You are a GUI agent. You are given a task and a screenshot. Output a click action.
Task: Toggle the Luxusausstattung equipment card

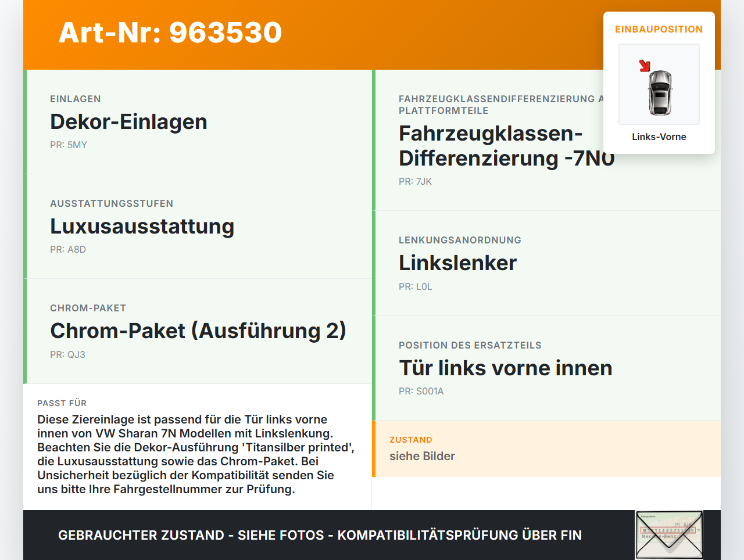click(198, 226)
